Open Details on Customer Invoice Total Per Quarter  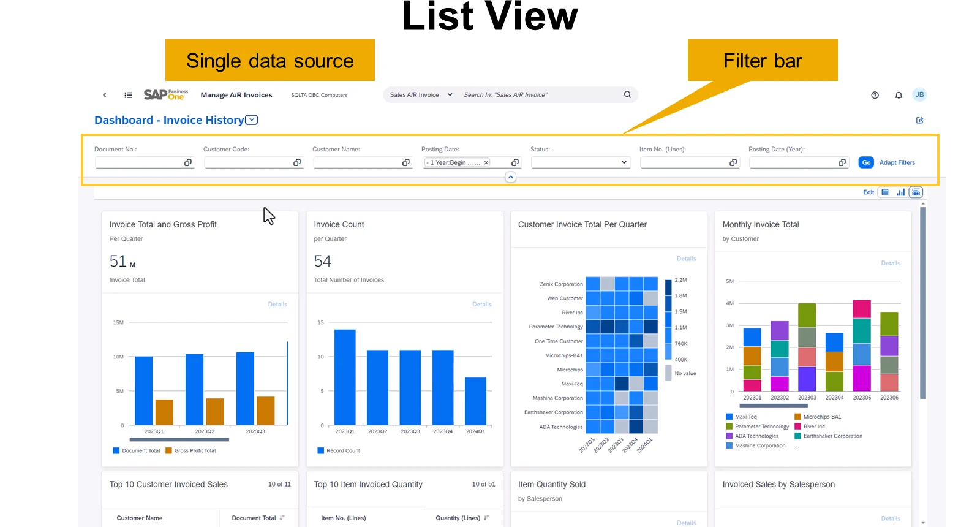pyautogui.click(x=686, y=259)
